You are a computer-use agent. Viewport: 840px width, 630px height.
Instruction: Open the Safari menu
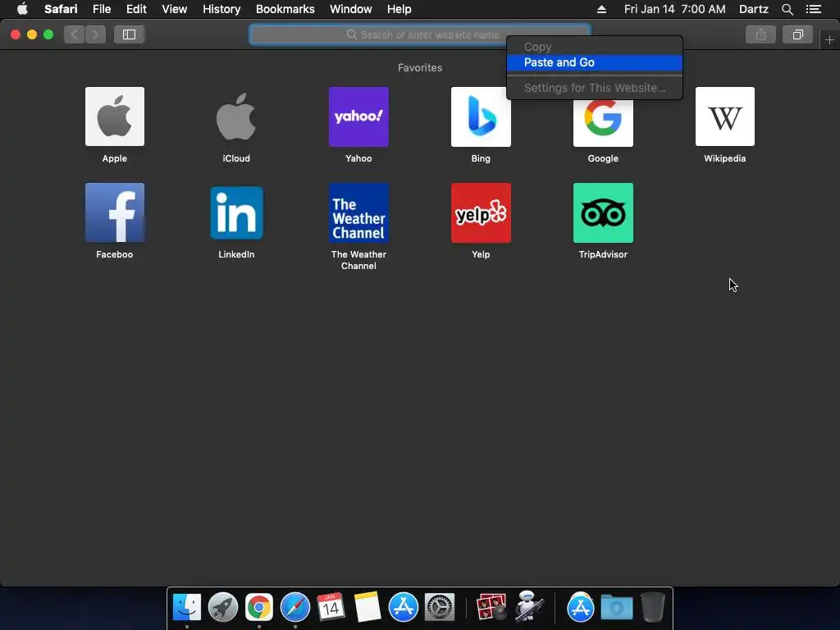[x=61, y=9]
